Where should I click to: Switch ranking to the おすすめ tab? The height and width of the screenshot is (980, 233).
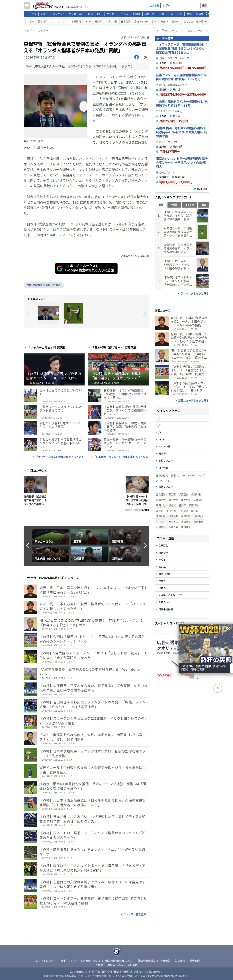[x=190, y=204]
